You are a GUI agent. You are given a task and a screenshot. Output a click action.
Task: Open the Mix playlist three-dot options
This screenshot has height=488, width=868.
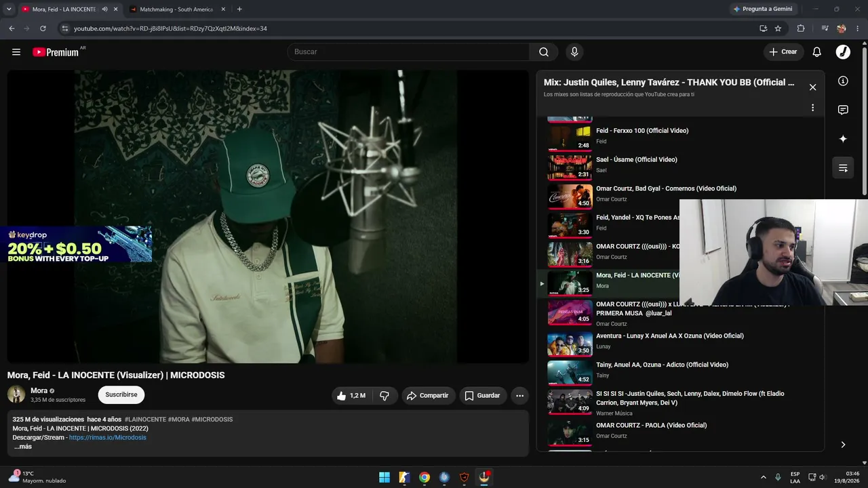[812, 108]
